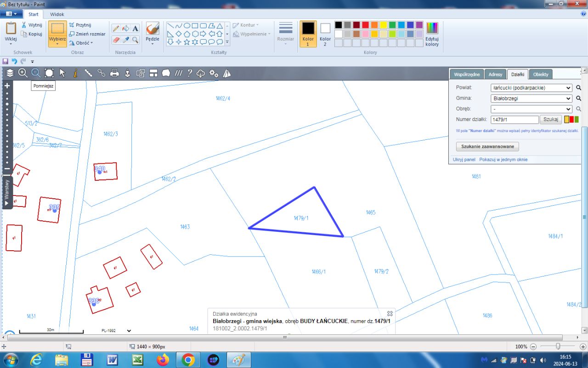Screen dimensions: 588x368
Task: Switch active color to Kolor 2
Action: coord(325,34)
